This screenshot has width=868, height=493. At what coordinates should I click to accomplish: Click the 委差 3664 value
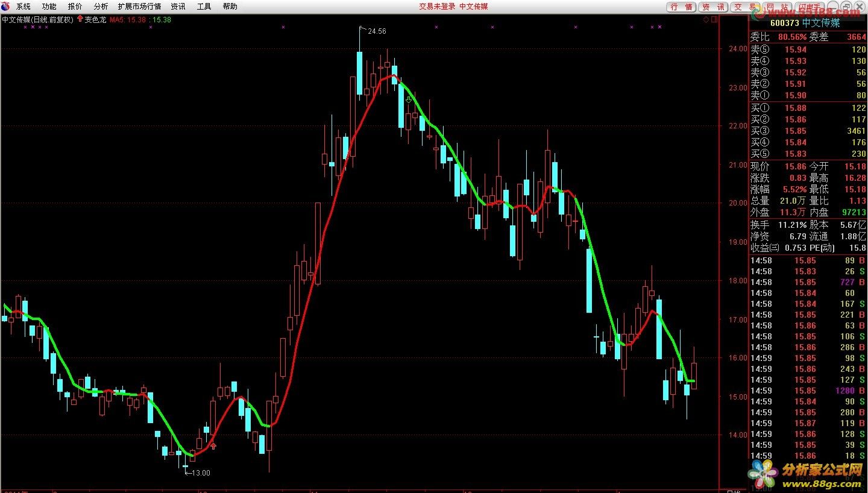856,37
